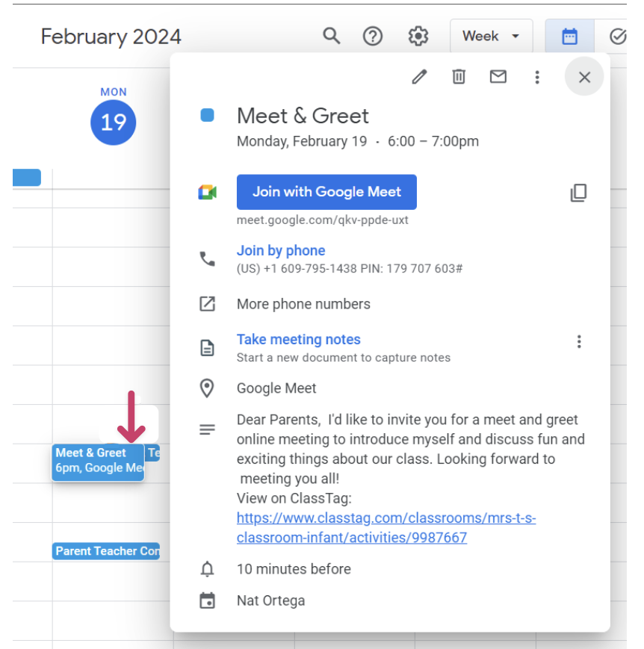Click the February 2024 heading
Viewport: 644px width, 649px height.
111,37
